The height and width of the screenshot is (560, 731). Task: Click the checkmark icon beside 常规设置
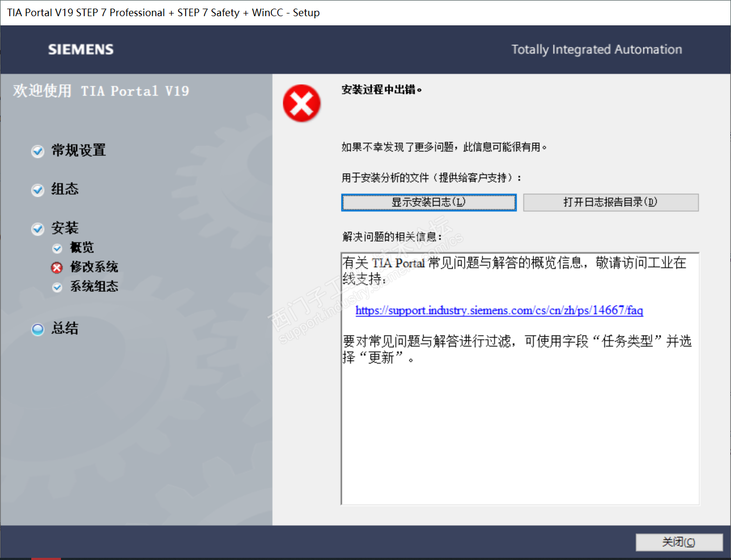(38, 151)
